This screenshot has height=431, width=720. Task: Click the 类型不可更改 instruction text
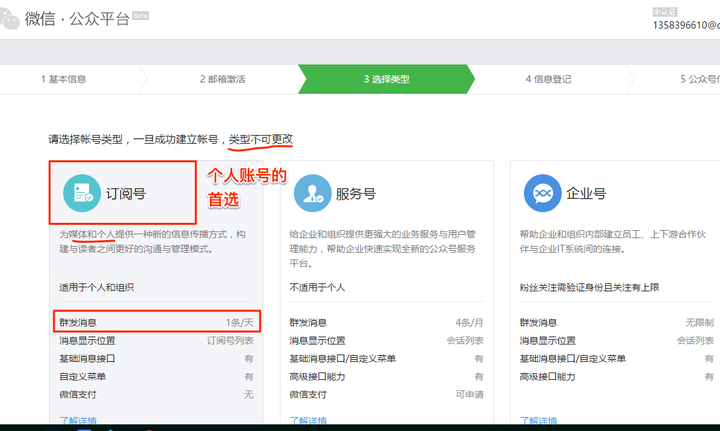point(261,139)
